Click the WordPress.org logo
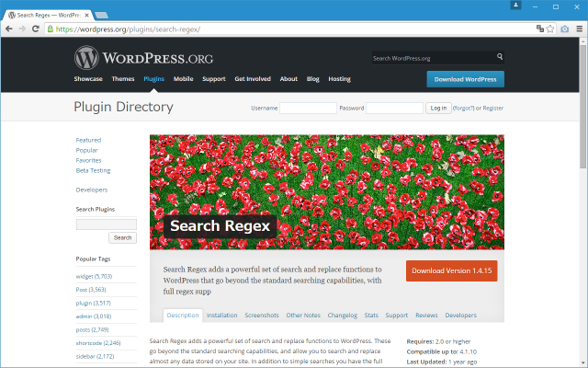The image size is (588, 368). (143, 58)
